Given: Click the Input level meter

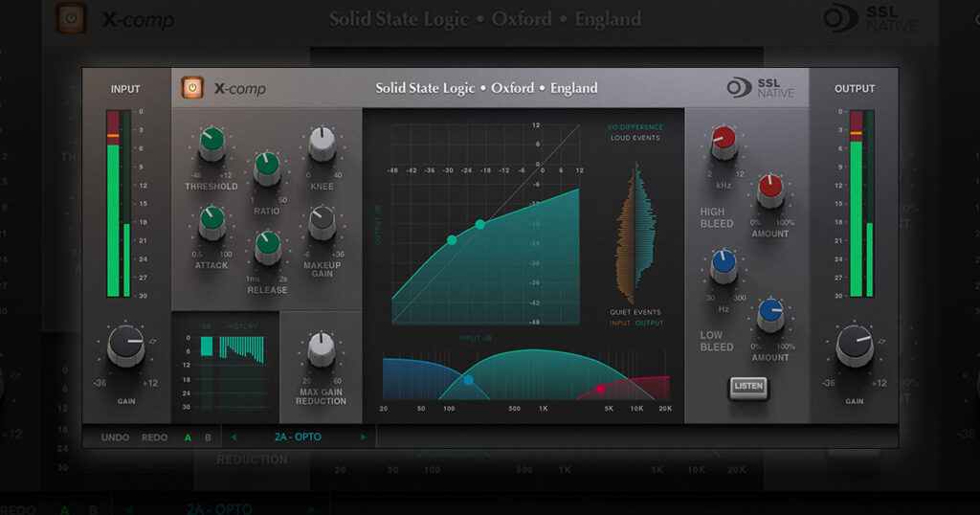Looking at the screenshot, I should [119, 203].
